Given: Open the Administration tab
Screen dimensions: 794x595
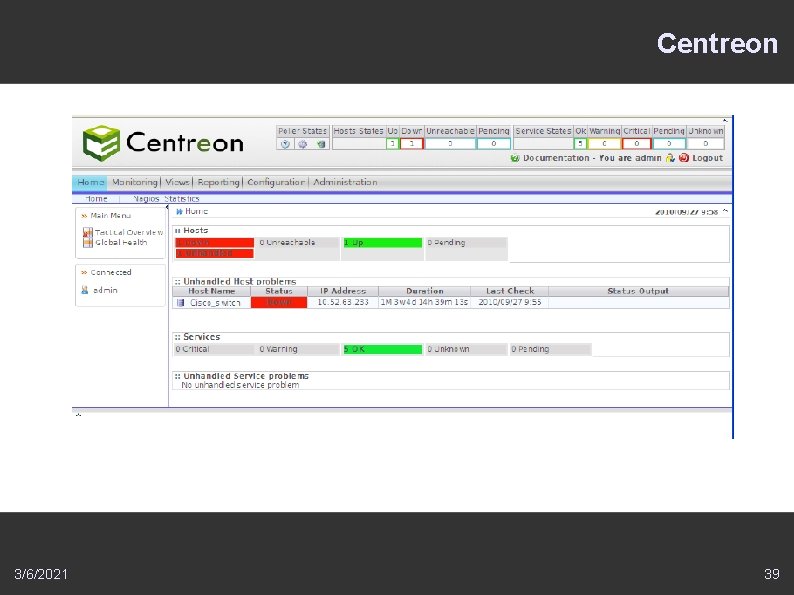Looking at the screenshot, I should click(x=345, y=182).
